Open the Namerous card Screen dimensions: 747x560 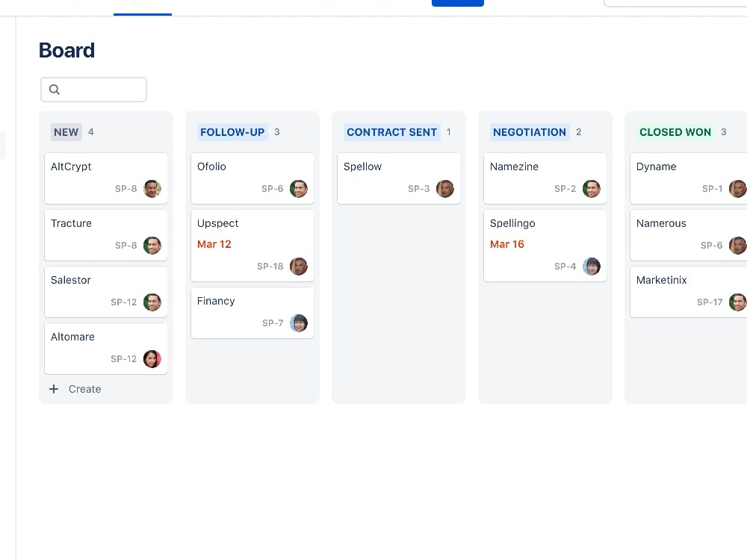[689, 235]
